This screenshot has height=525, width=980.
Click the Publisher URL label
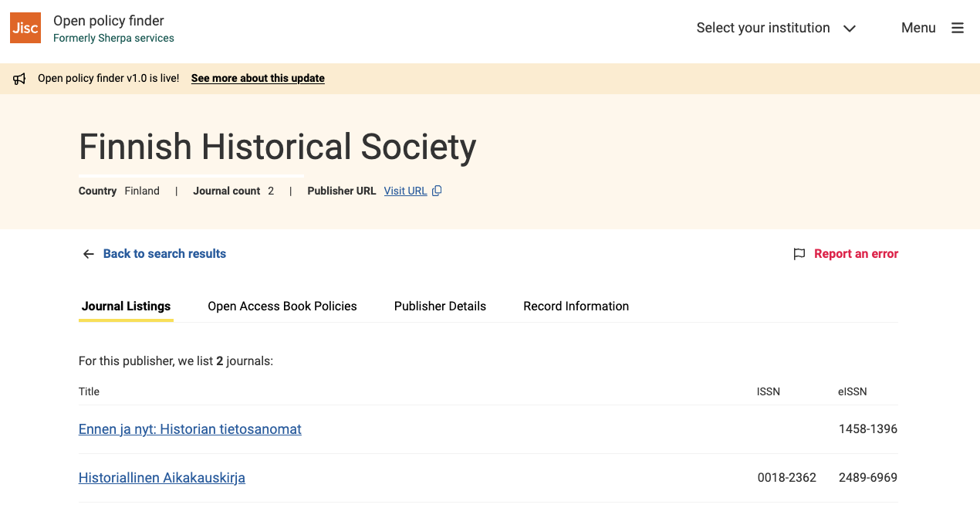(x=342, y=191)
